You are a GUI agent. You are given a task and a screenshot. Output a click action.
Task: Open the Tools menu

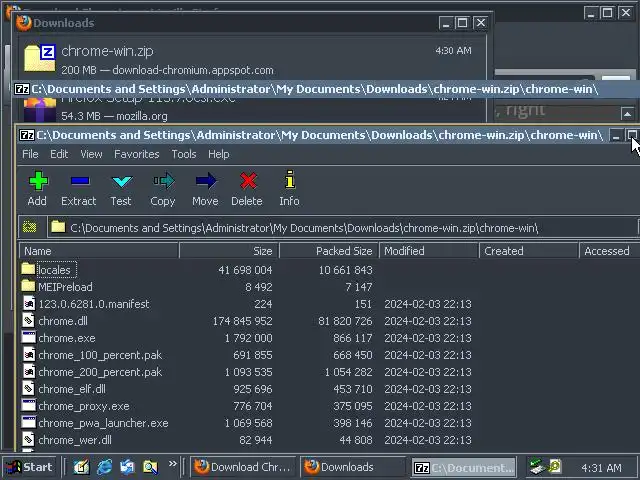coord(184,154)
